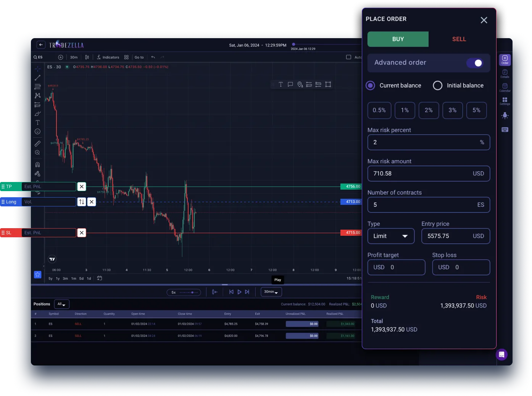This screenshot has width=532, height=396.
Task: Toggle the magnet mode tool
Action: (x=37, y=165)
